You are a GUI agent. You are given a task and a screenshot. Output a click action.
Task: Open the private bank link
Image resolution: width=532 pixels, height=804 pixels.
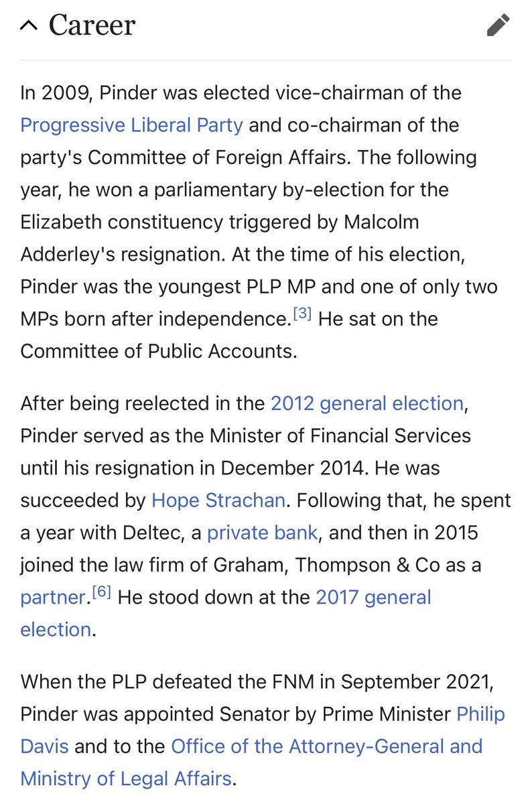click(x=263, y=532)
